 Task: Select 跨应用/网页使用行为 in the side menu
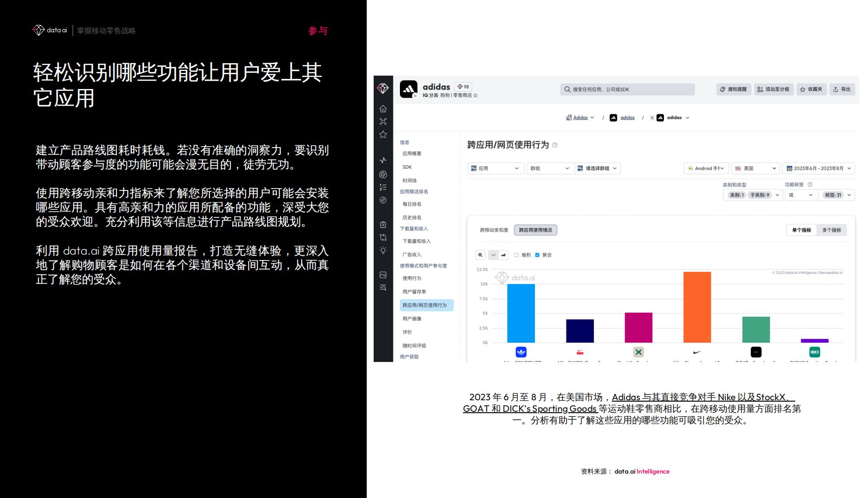pyautogui.click(x=427, y=305)
